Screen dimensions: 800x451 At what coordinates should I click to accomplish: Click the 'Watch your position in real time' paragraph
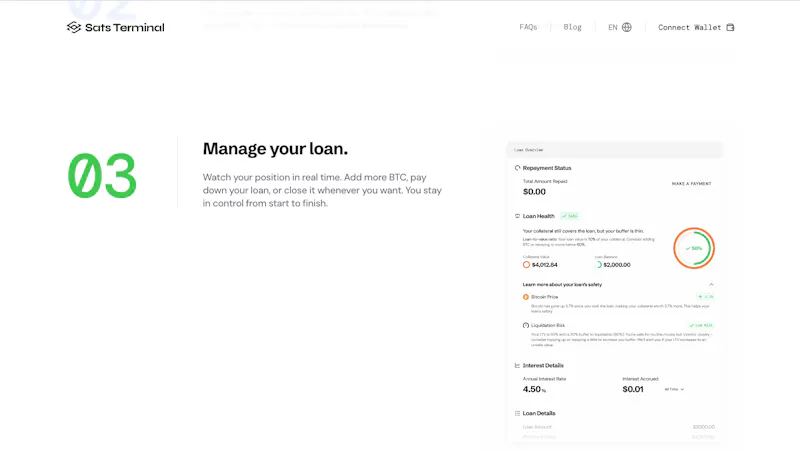point(322,190)
